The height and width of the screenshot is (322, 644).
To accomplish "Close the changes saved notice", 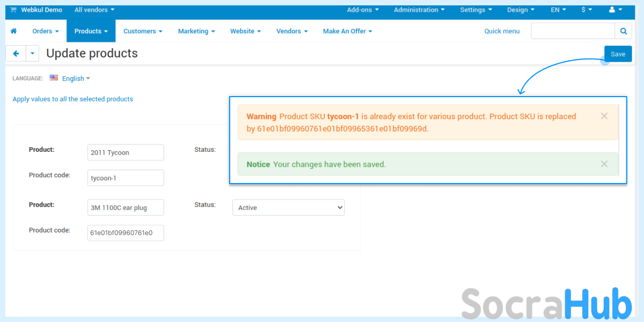I will (604, 164).
